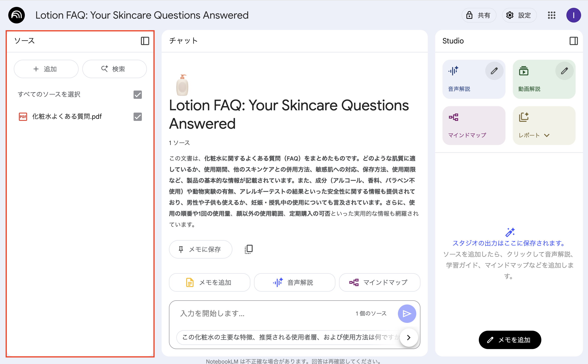
Task: Open the 化粧水よくある質問.pdf source item
Action: [67, 117]
